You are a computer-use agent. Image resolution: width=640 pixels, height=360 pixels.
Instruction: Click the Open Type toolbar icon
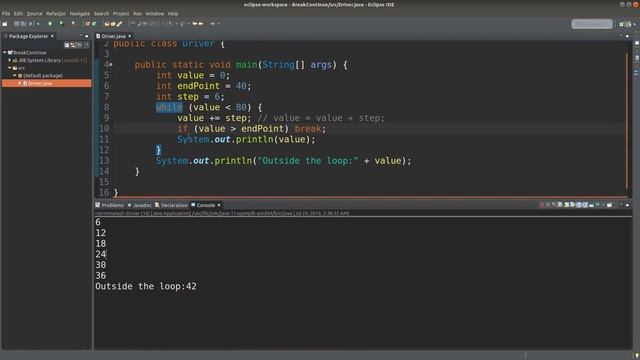pos(107,24)
